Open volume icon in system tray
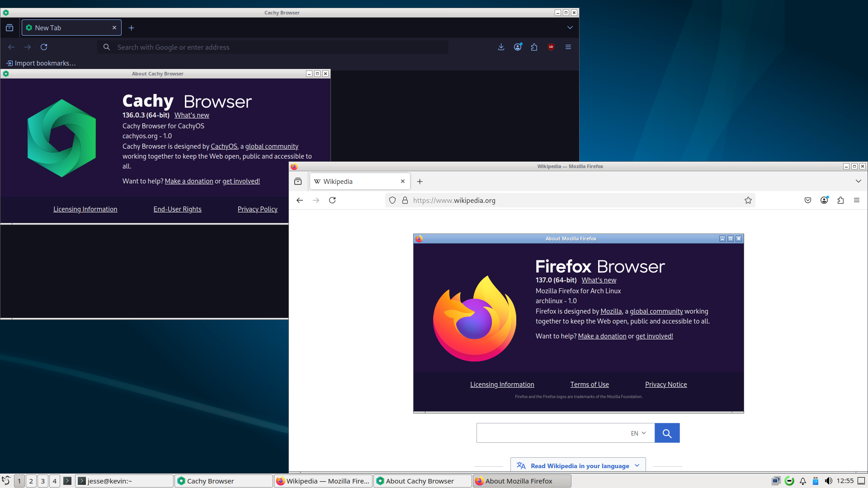Screen dimensions: 868x488 [x=828, y=481]
